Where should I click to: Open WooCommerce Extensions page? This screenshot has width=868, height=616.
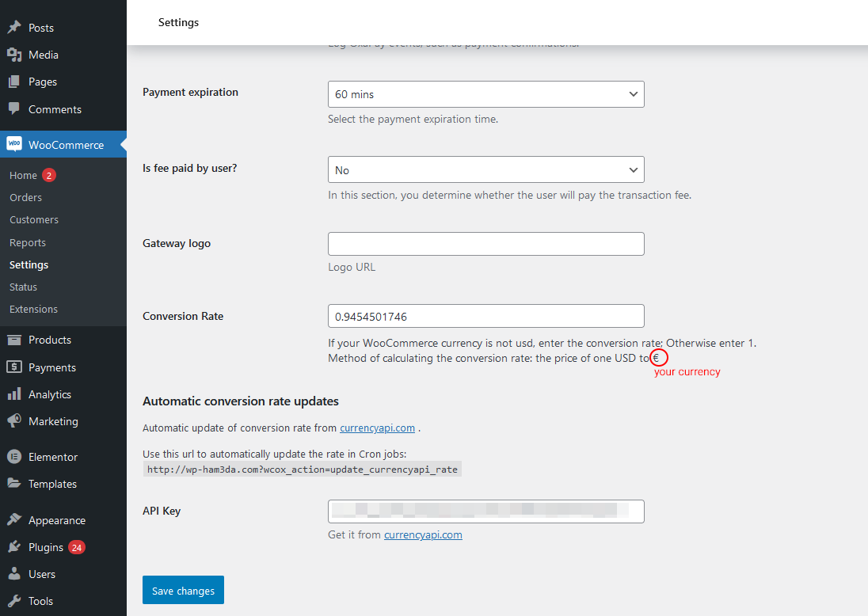click(x=33, y=309)
